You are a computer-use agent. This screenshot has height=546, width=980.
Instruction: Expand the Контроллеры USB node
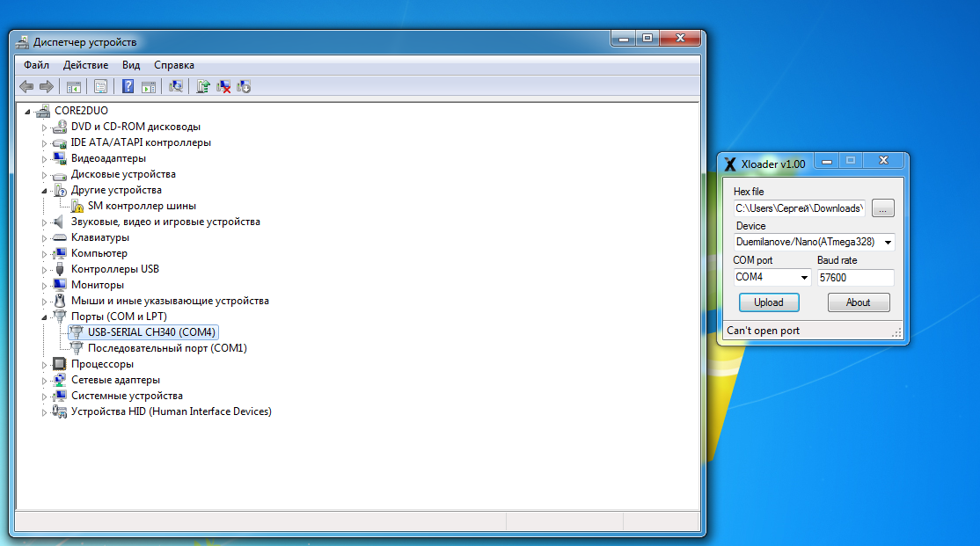[x=44, y=269]
